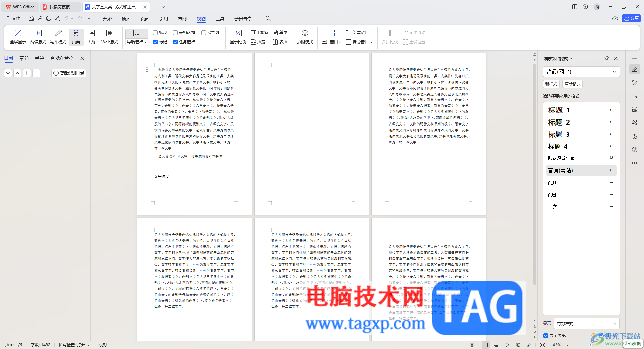Image resolution: width=644 pixels, height=349 pixels.
Task: Click the New Style button
Action: pos(551,84)
